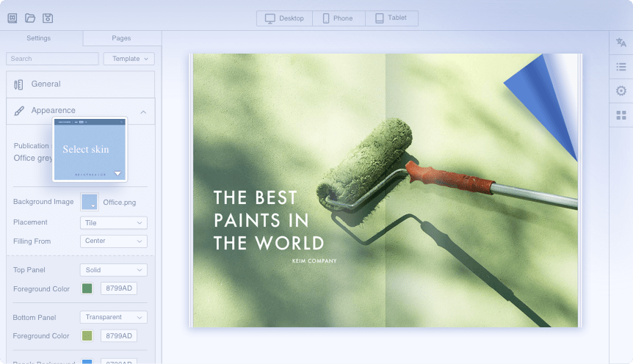Open the gear settings icon in right sidebar
Image resolution: width=633 pixels, height=364 pixels.
(621, 91)
